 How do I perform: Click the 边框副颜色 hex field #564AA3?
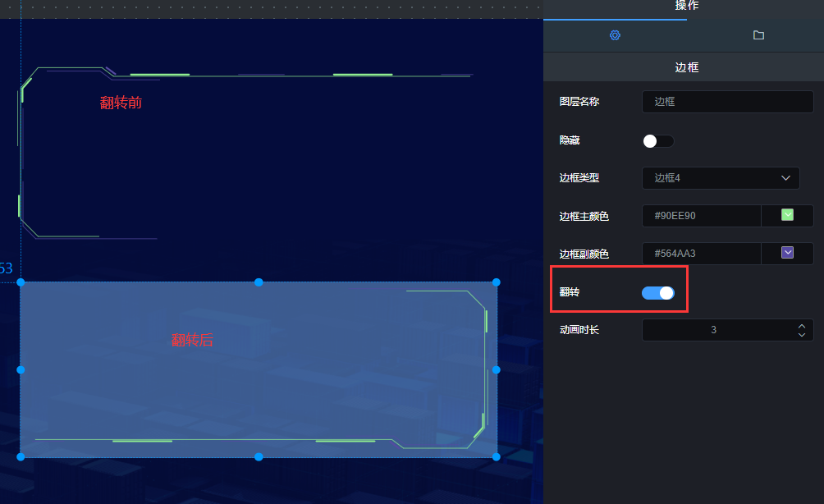(x=701, y=254)
